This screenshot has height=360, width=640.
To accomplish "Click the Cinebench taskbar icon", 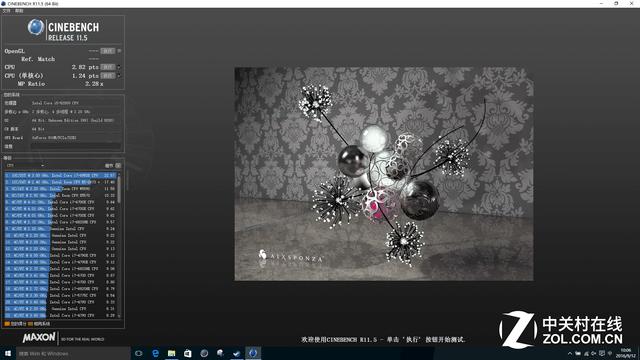I will point(253,353).
